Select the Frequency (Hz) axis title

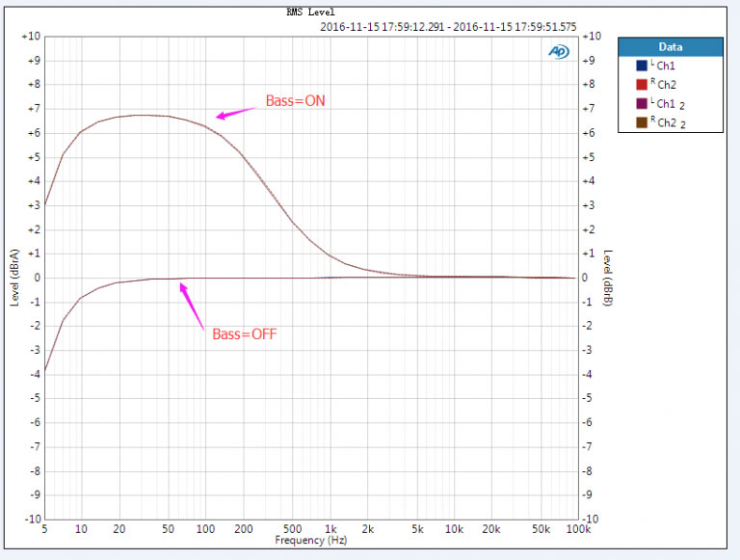tap(311, 542)
